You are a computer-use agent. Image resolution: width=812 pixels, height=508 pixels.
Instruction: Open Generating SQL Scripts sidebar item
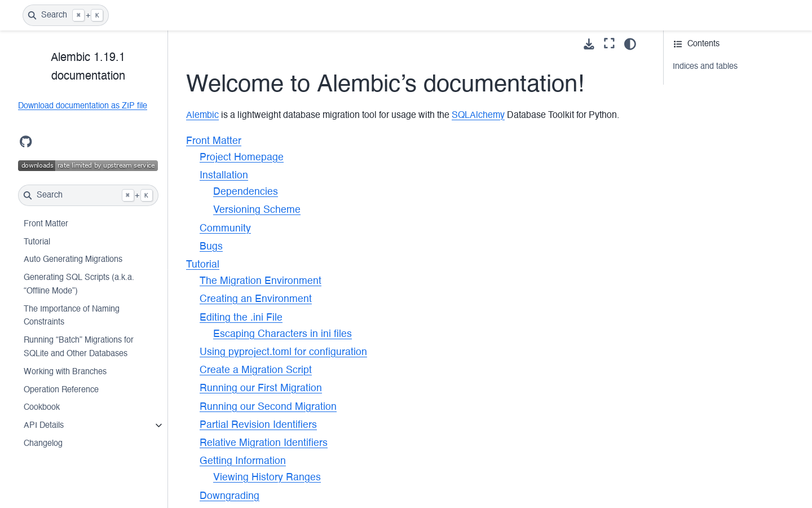click(x=79, y=284)
